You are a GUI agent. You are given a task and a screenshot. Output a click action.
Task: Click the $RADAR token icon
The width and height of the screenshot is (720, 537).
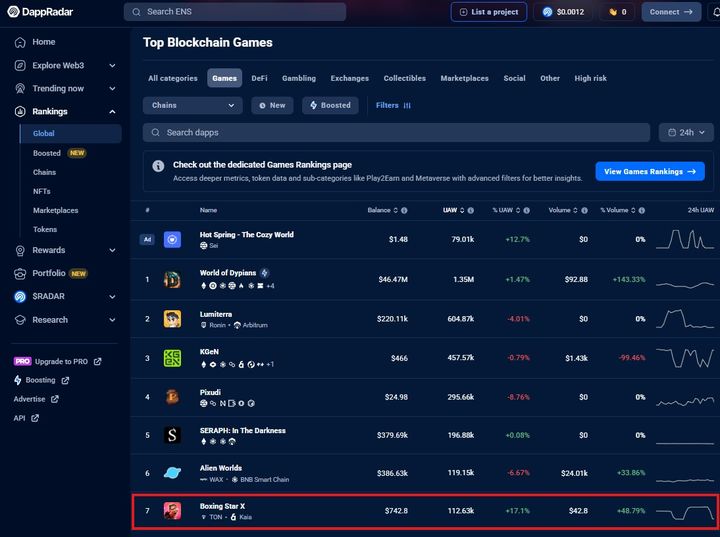click(x=20, y=297)
